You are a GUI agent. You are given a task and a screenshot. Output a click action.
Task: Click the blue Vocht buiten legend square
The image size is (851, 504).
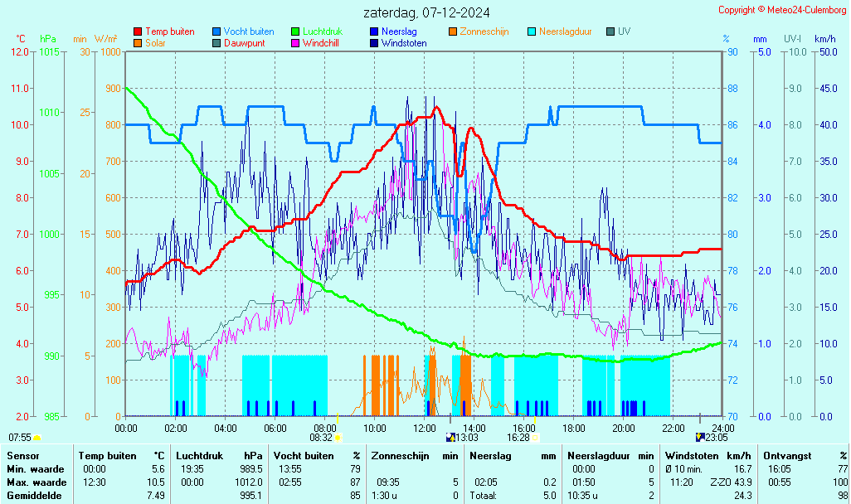tap(216, 31)
